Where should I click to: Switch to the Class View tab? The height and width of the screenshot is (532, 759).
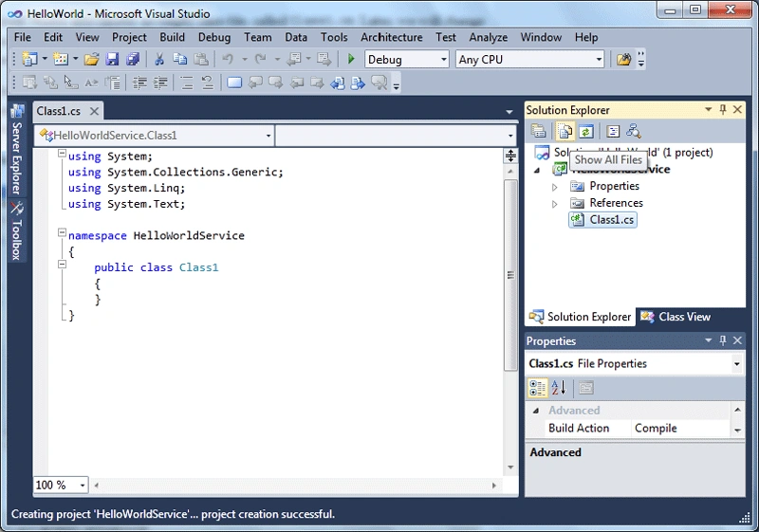(x=676, y=317)
